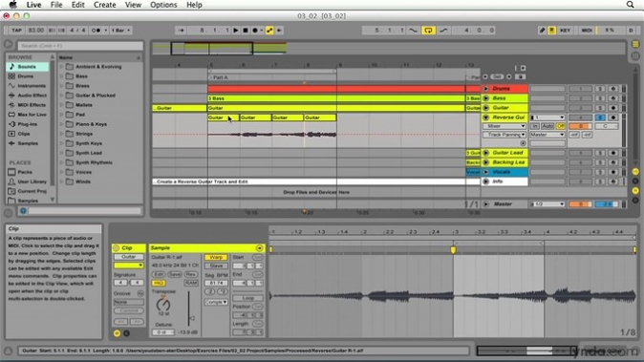Open the Create menu

(x=105, y=5)
